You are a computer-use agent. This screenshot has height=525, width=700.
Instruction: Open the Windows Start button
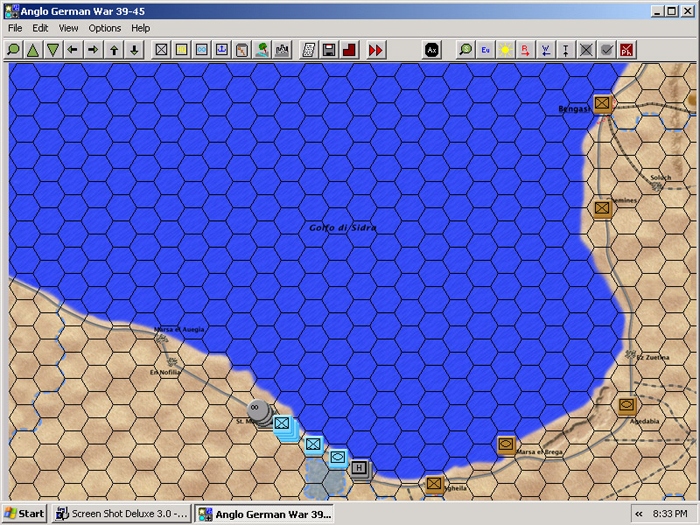[25, 513]
